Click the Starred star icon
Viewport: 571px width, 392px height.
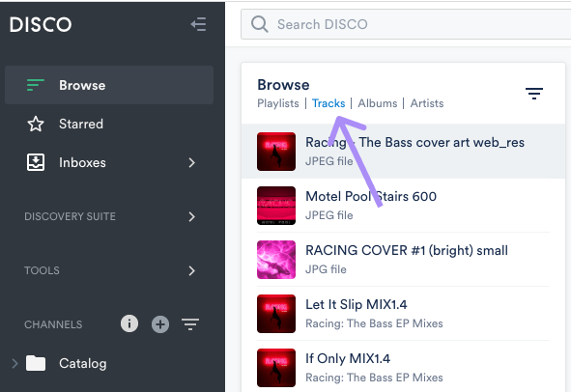point(36,124)
